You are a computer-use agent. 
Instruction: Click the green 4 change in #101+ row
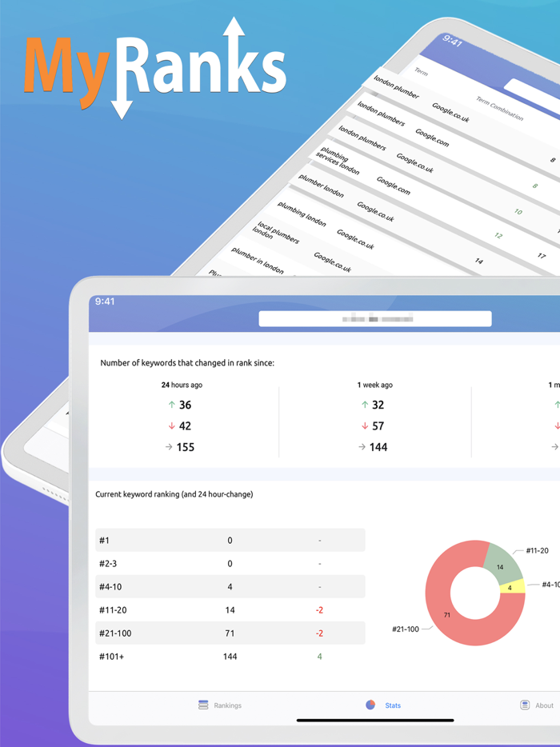tap(319, 657)
